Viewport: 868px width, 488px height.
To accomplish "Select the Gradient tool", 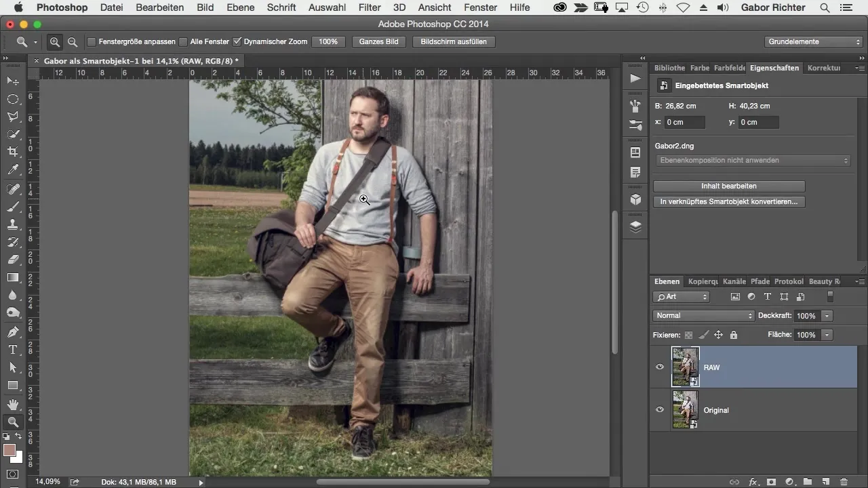I will click(13, 277).
